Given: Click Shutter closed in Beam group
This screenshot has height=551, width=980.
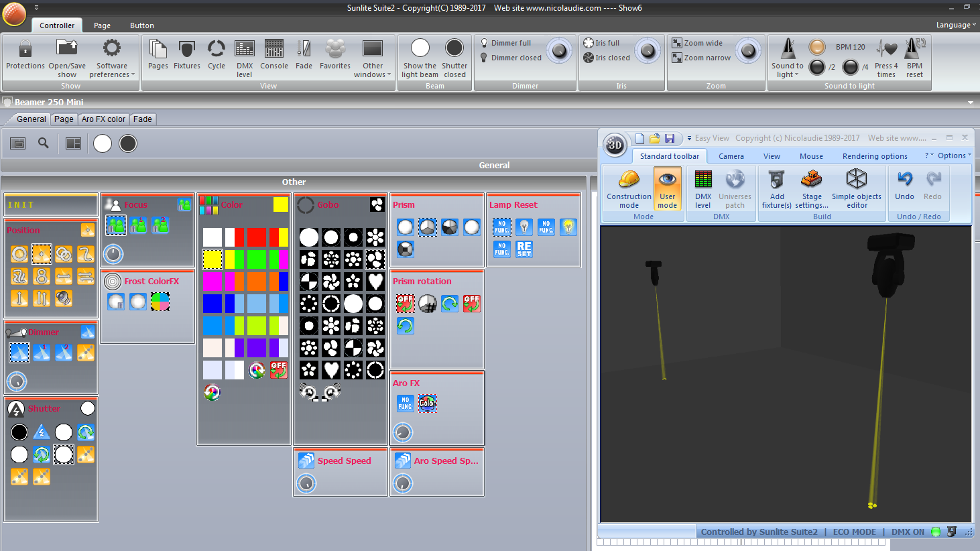Looking at the screenshot, I should click(x=454, y=58).
